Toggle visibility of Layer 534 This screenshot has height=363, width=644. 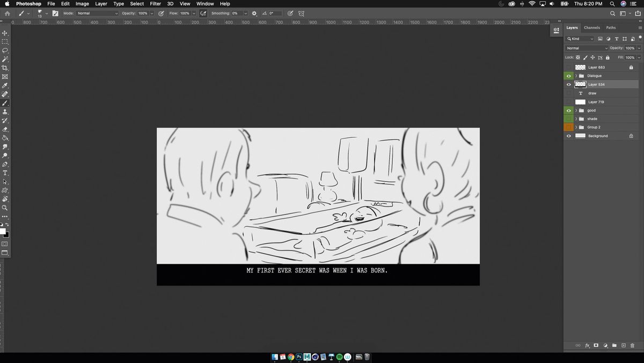569,84
